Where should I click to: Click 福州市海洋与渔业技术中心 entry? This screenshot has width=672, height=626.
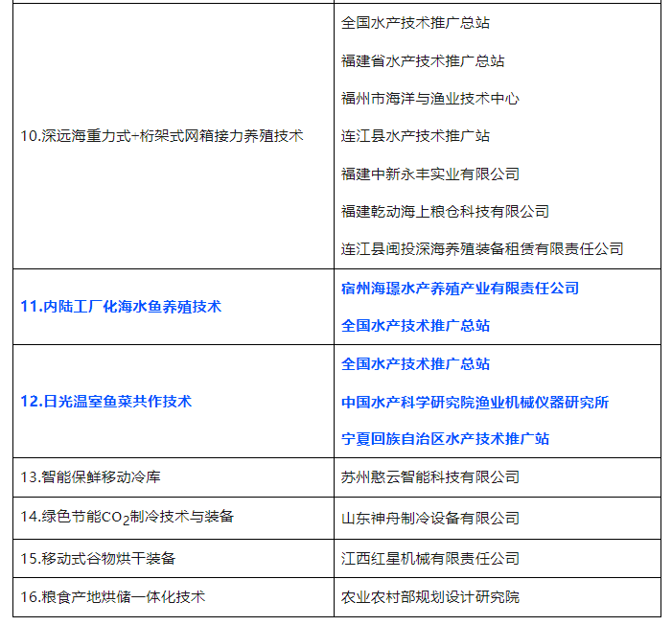(429, 99)
